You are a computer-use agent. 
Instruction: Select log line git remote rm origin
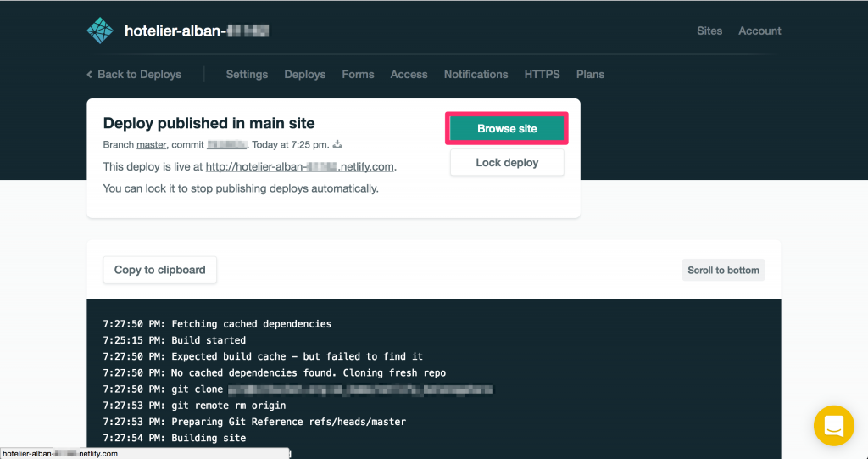tap(194, 406)
